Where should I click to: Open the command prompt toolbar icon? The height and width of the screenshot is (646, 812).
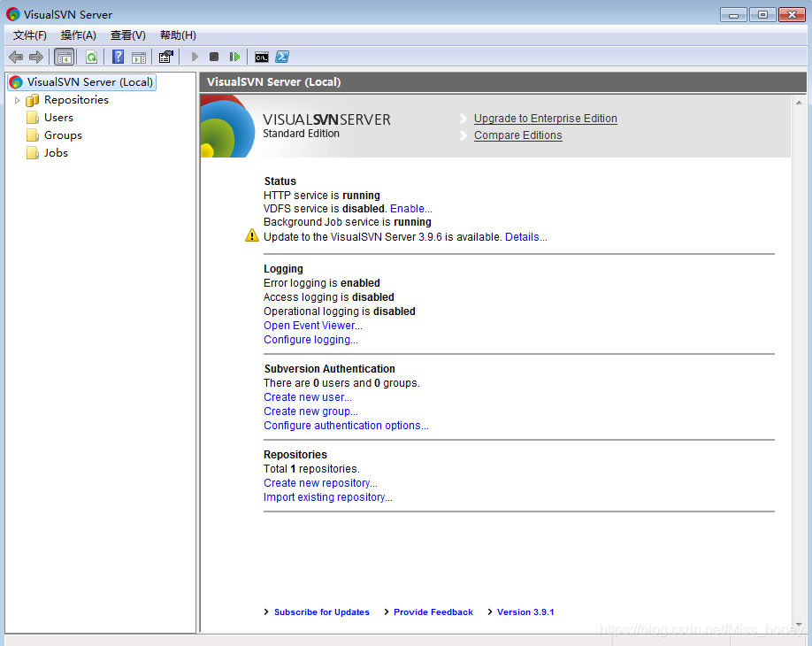point(262,57)
